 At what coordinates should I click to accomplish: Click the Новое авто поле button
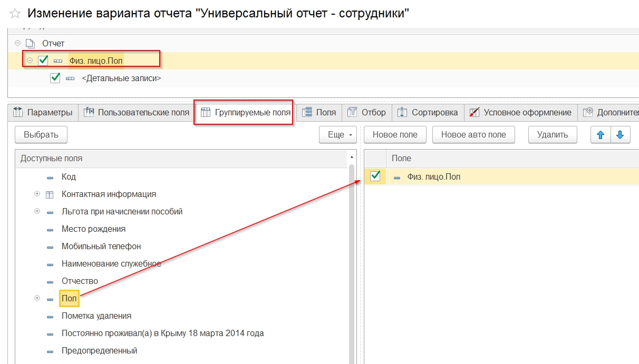coord(473,134)
